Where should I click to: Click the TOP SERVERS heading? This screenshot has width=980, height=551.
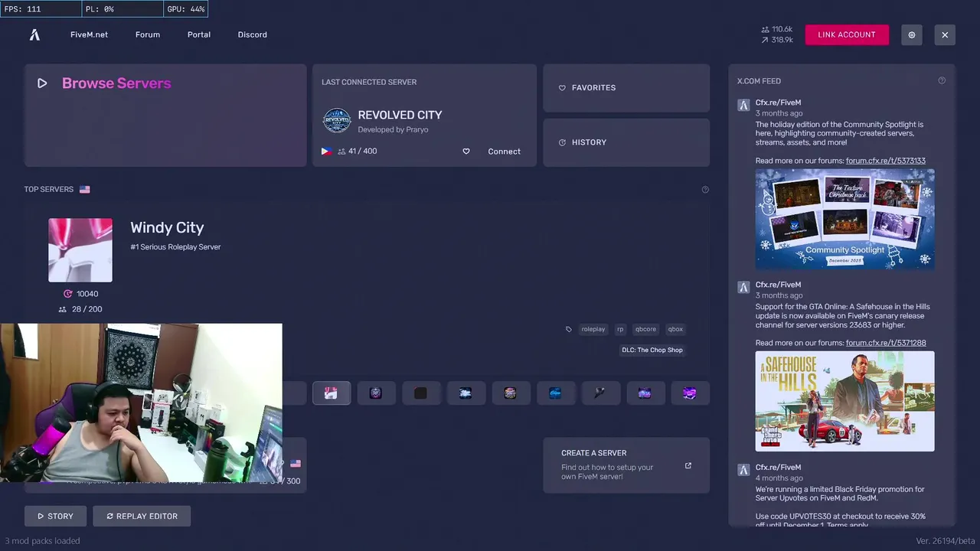[49, 189]
